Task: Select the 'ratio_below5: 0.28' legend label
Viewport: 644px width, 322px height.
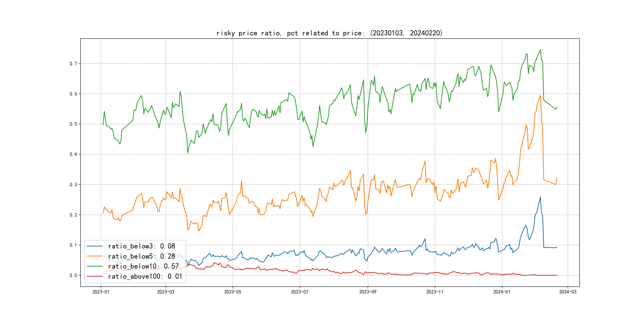Action: [142, 256]
